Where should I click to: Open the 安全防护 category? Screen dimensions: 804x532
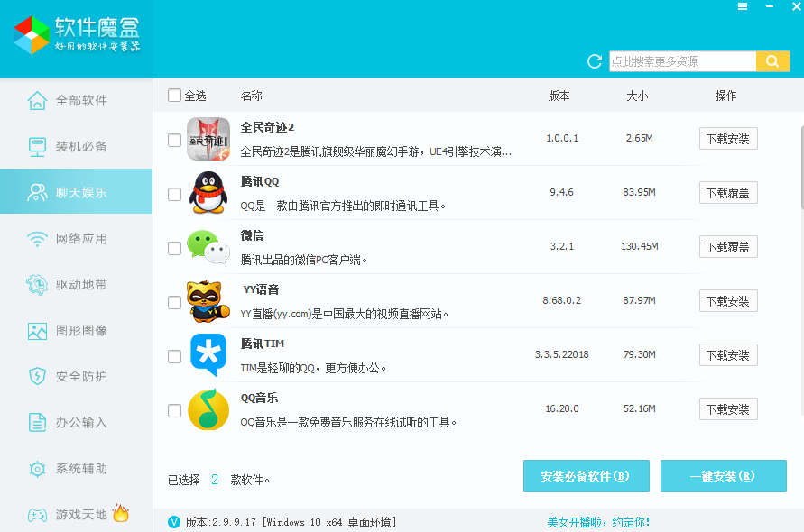[76, 377]
